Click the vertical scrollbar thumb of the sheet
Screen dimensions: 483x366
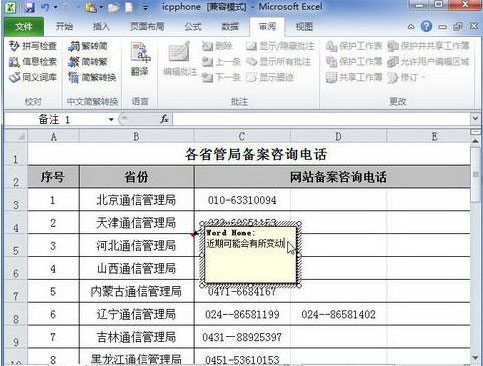(475, 175)
